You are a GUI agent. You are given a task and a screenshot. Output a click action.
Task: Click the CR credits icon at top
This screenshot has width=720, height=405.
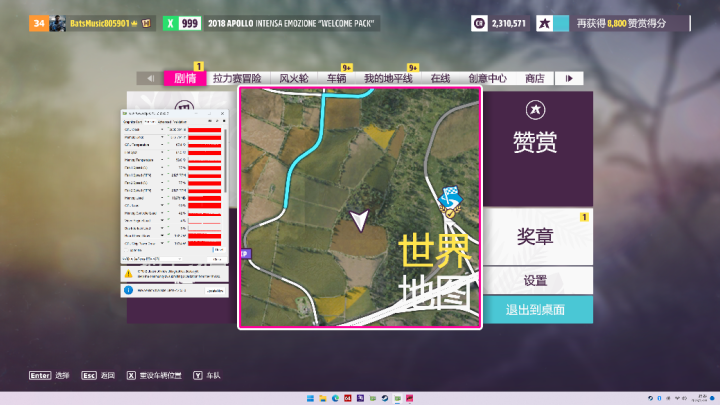pyautogui.click(x=479, y=23)
